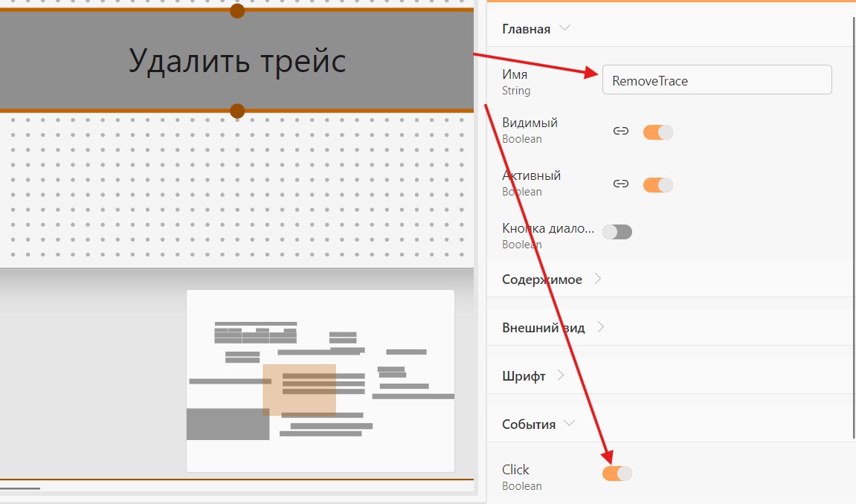Expand the Содержимое section
The image size is (856, 504).
tap(598, 279)
